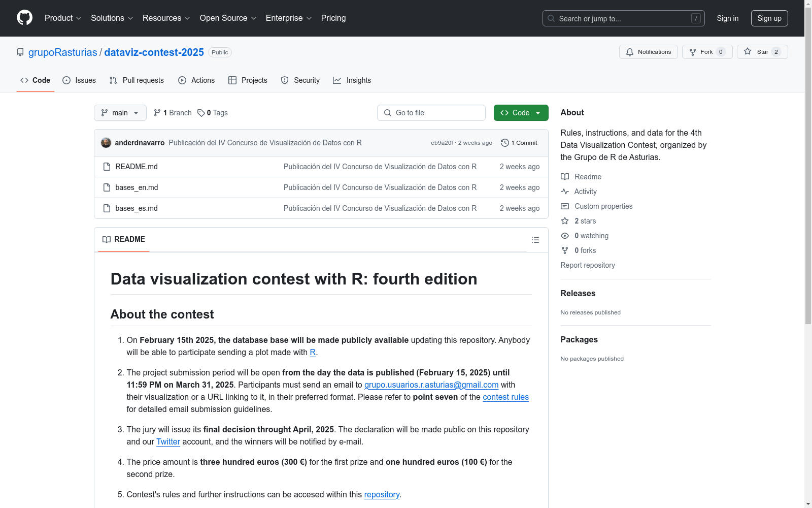812x508 pixels.
Task: Click the README.md file icon
Action: coord(107,167)
